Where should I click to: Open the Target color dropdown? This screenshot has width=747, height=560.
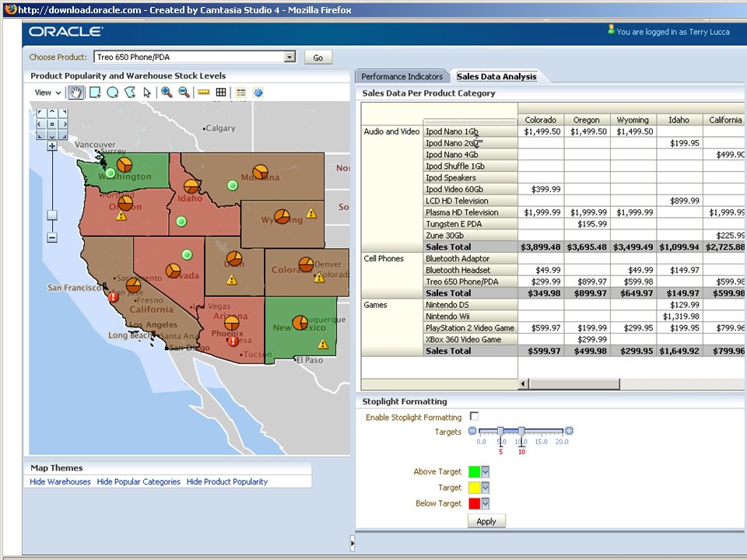pyautogui.click(x=486, y=488)
